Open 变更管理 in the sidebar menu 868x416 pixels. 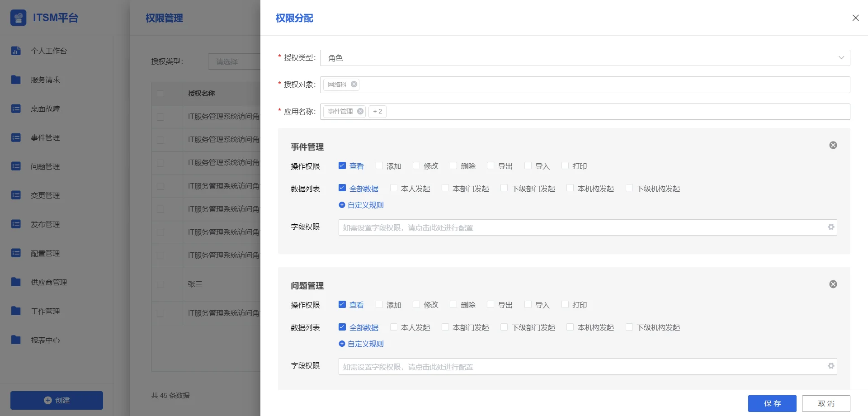45,195
